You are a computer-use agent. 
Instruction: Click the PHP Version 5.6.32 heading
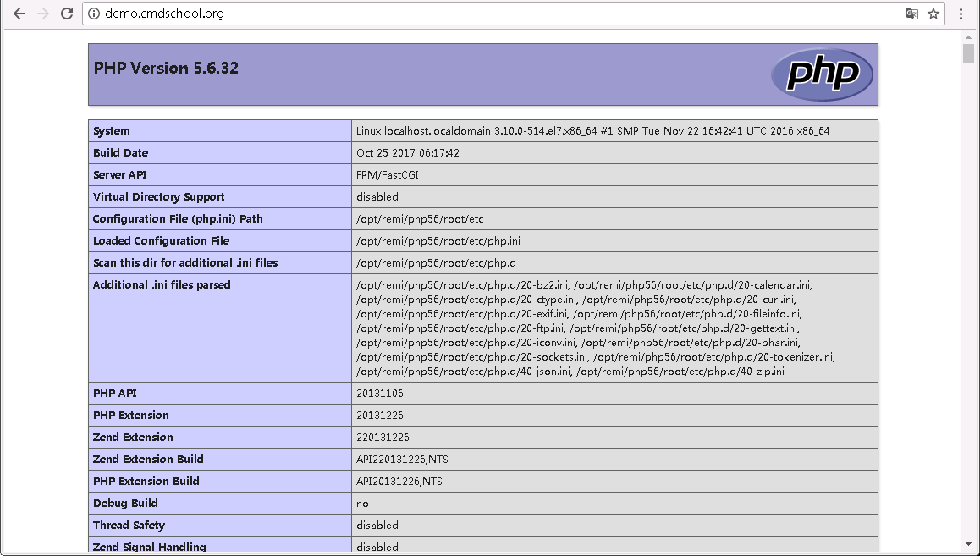click(x=166, y=69)
